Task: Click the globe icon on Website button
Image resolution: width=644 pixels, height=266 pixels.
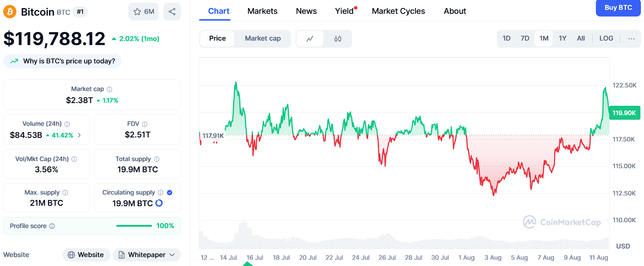Action: (x=71, y=255)
